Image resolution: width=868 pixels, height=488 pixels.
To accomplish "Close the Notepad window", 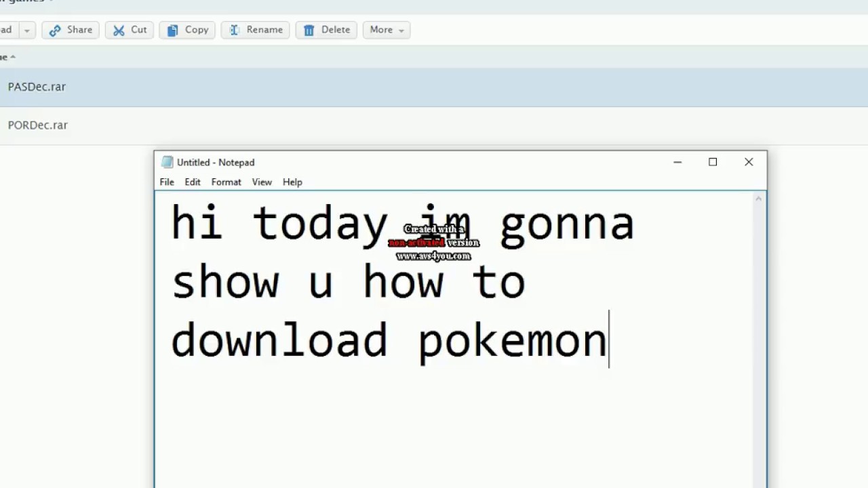I will 749,162.
